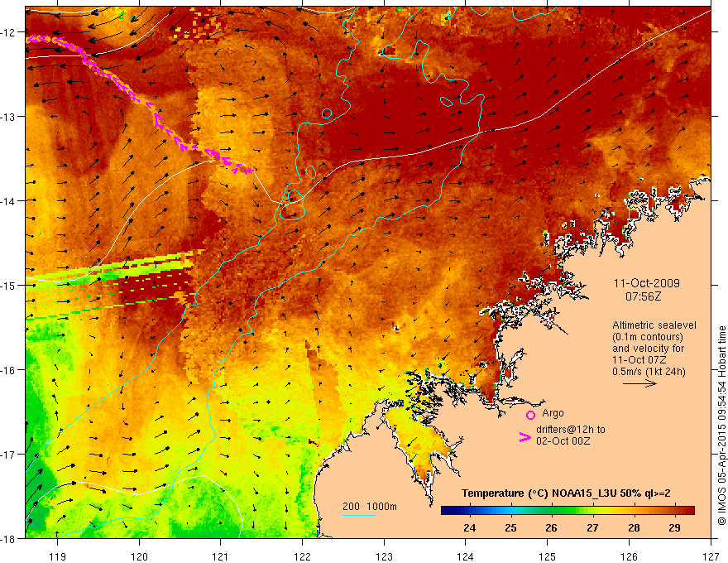Click the cyan 200 1000m depth legend line
728x563 pixels.
click(x=358, y=515)
